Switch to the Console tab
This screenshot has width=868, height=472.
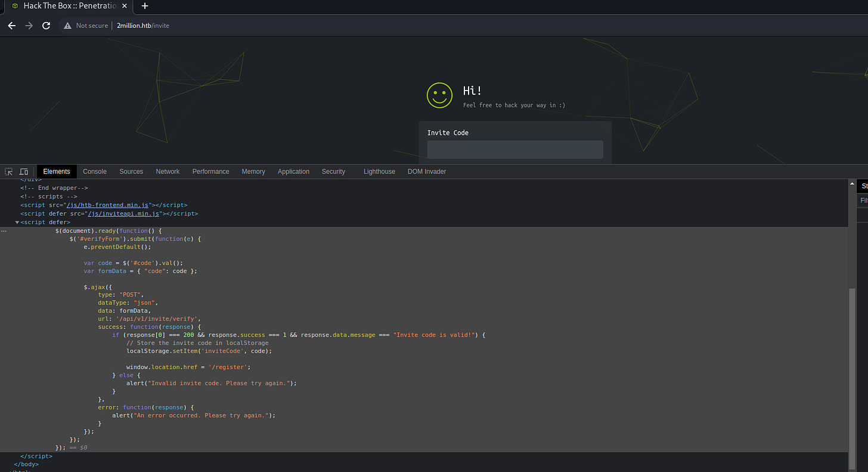pyautogui.click(x=95, y=172)
